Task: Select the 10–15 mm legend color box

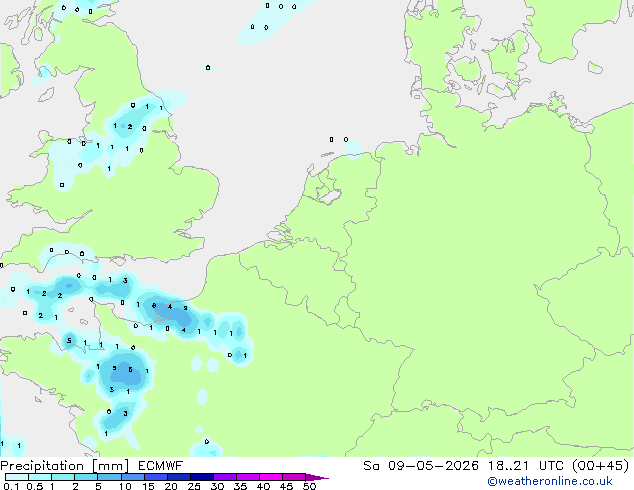Action: (x=133, y=477)
